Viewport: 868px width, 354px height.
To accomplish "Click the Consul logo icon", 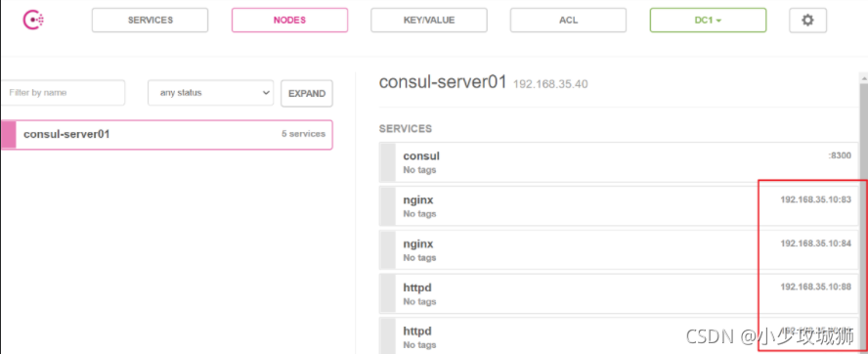I will point(33,20).
